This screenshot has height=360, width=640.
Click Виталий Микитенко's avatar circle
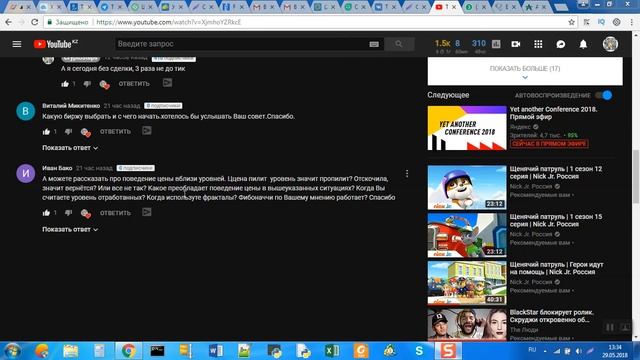click(x=25, y=111)
